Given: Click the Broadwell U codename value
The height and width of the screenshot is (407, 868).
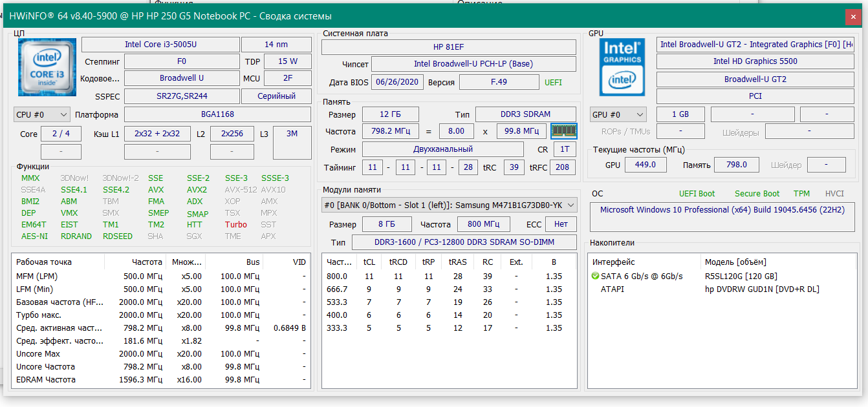Looking at the screenshot, I should pyautogui.click(x=181, y=78).
